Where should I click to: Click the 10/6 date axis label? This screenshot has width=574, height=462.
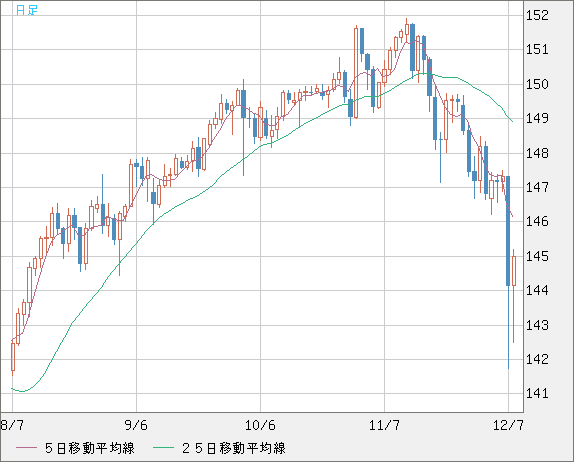260,425
